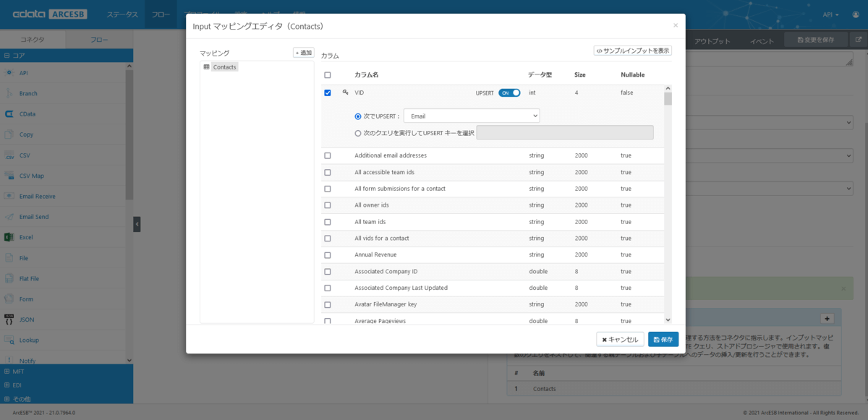868x420 pixels.
Task: Click the キャンセル button
Action: pyautogui.click(x=620, y=340)
